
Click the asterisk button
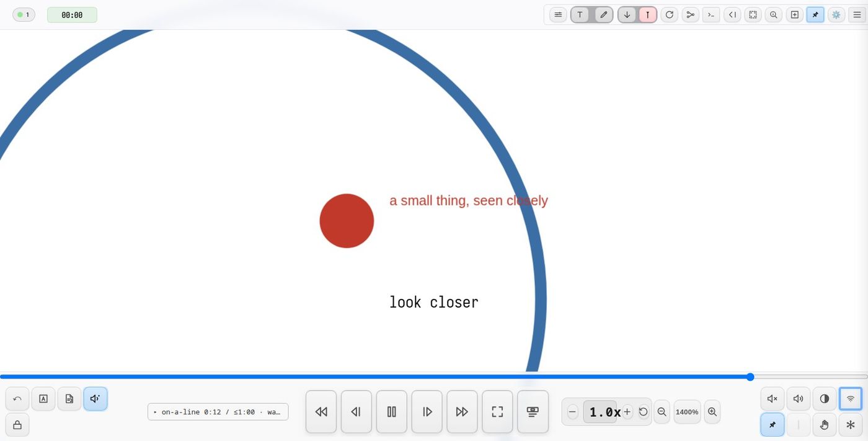851,425
